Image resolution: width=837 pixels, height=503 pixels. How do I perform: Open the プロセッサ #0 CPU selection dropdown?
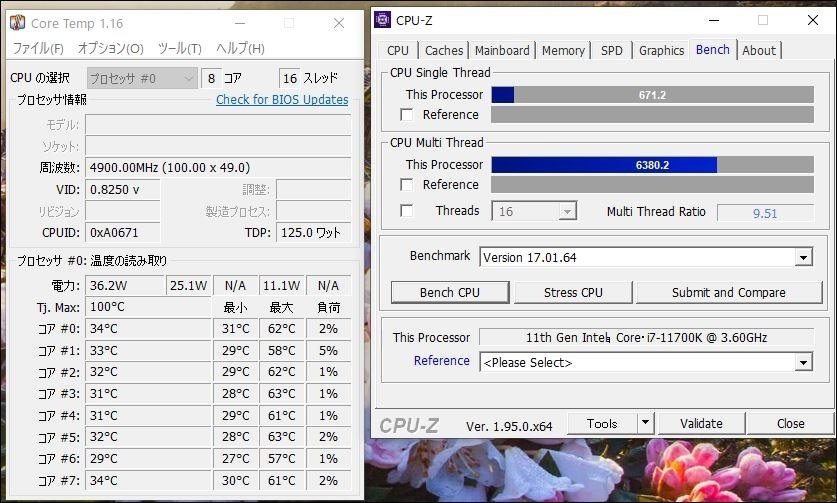coord(142,78)
